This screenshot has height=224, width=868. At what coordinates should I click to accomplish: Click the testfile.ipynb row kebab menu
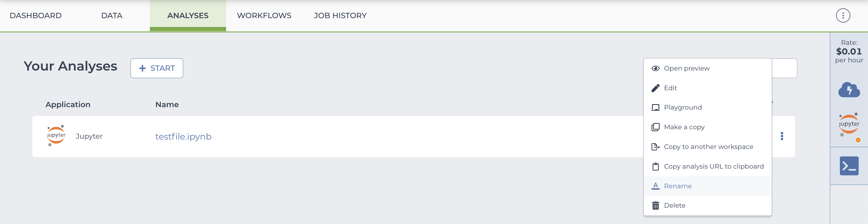(x=782, y=136)
